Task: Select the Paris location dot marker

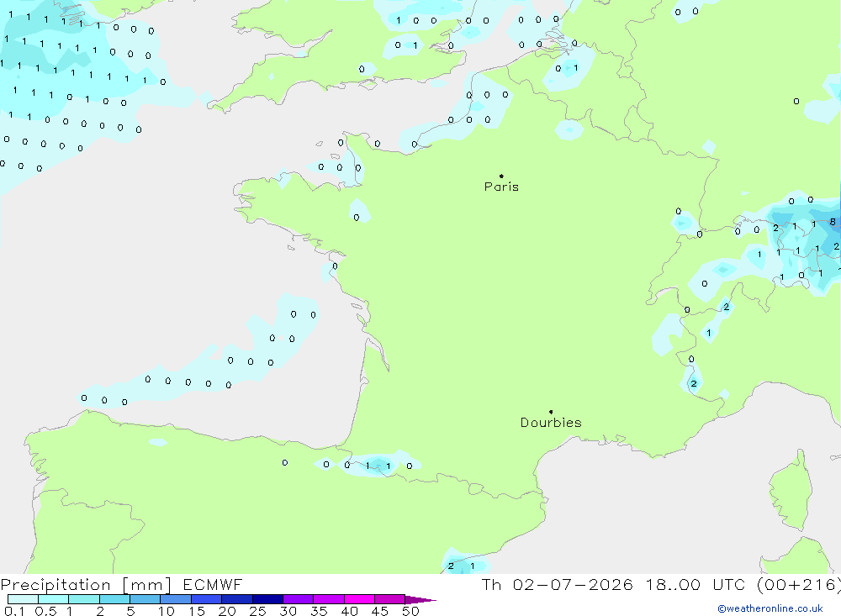Action: click(501, 176)
